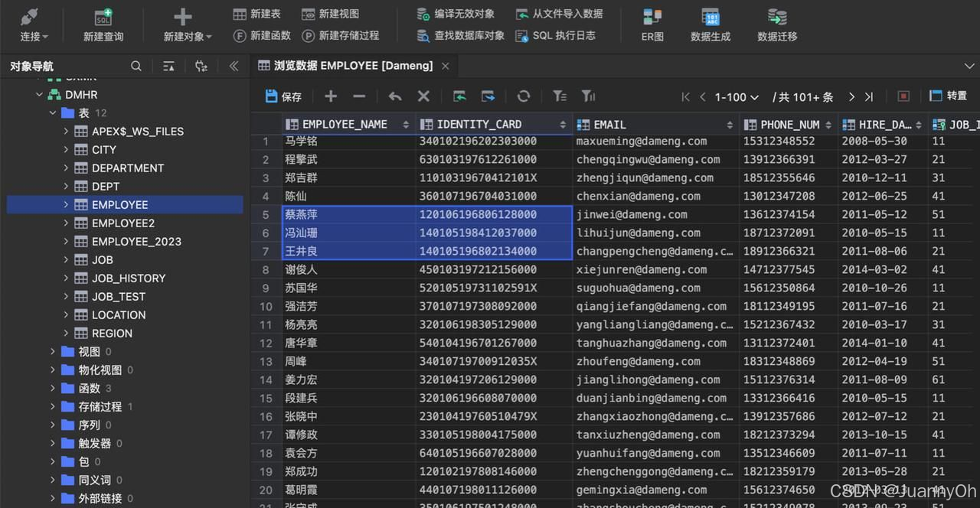The width and height of the screenshot is (980, 508).
Task: Collapse the DMHR database node
Action: (x=39, y=94)
